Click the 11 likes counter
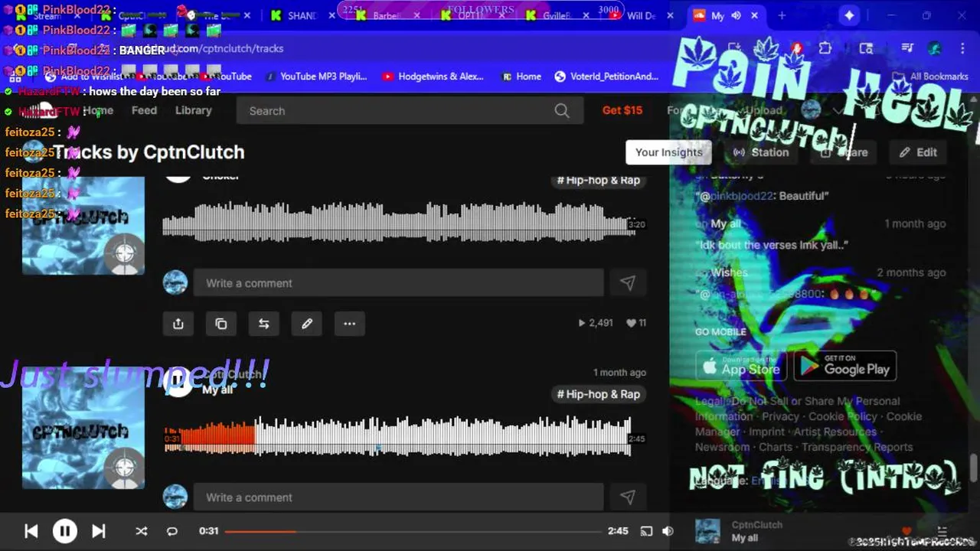This screenshot has height=551, width=980. pyautogui.click(x=636, y=323)
